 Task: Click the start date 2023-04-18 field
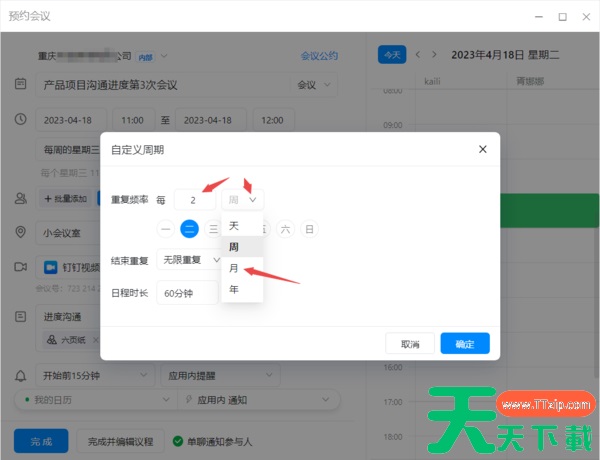(71, 120)
